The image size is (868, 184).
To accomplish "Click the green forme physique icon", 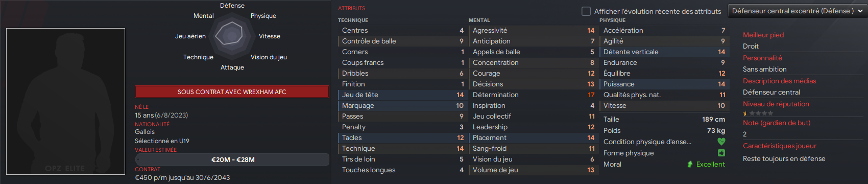I will coord(721,153).
